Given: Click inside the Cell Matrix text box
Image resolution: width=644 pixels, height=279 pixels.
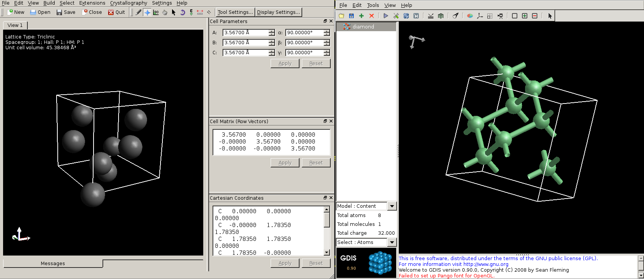Looking at the screenshot, I should (x=271, y=142).
